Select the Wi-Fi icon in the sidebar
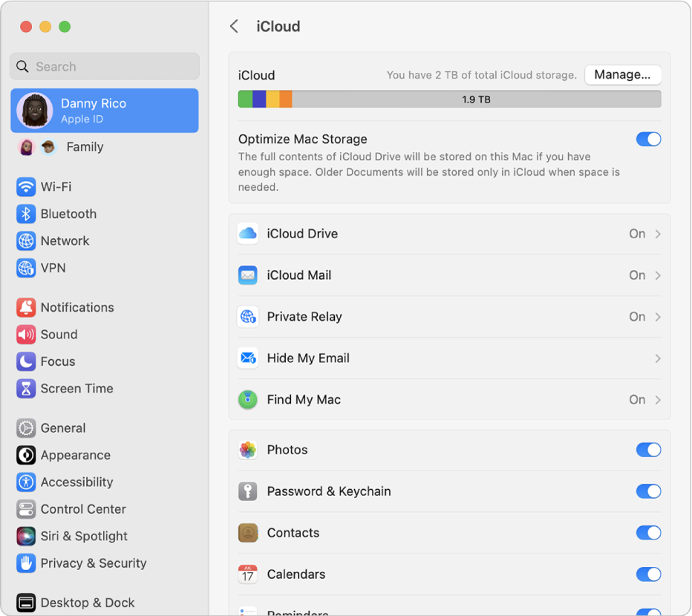 (27, 187)
